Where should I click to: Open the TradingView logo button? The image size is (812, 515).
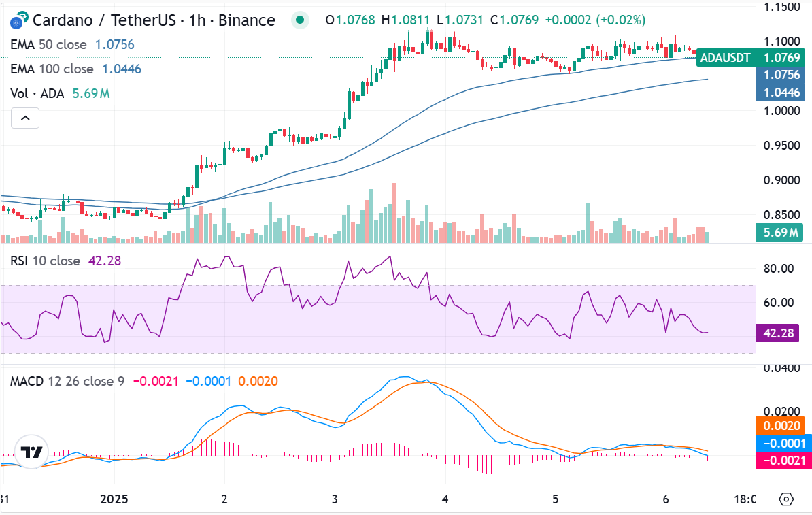(x=31, y=452)
